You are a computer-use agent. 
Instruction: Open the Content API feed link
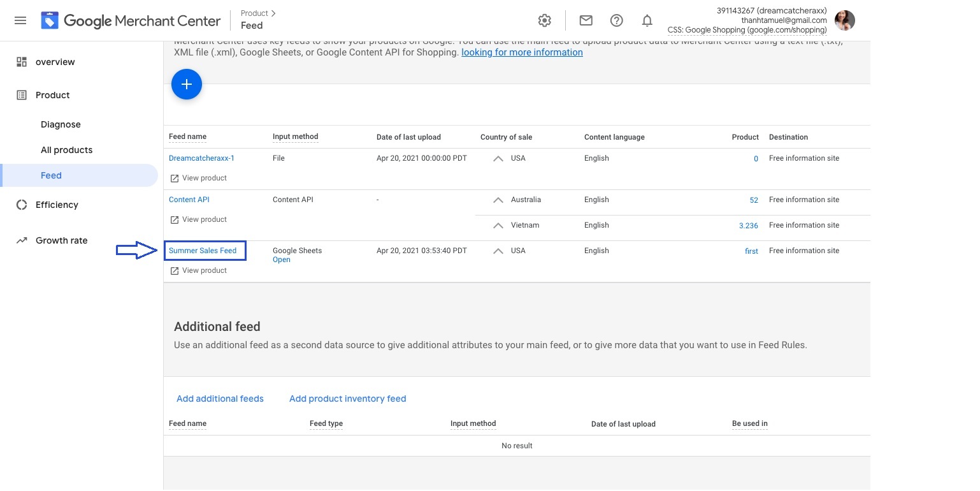[x=189, y=200]
